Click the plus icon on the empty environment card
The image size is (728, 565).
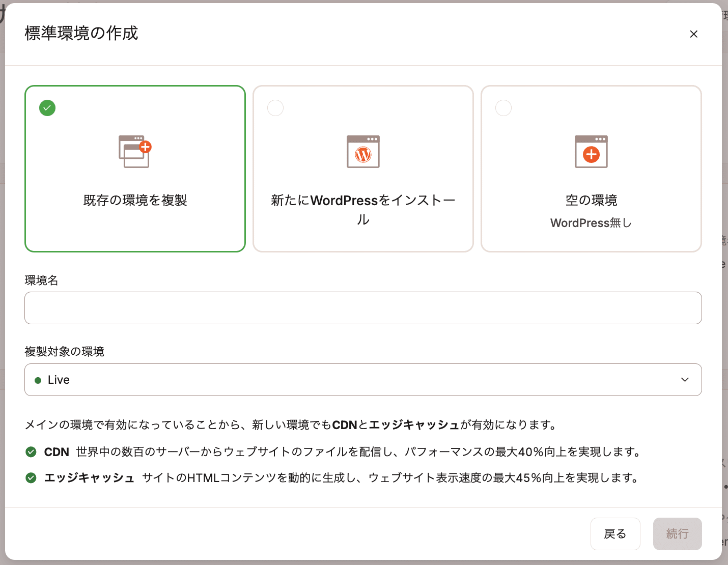[x=591, y=154]
